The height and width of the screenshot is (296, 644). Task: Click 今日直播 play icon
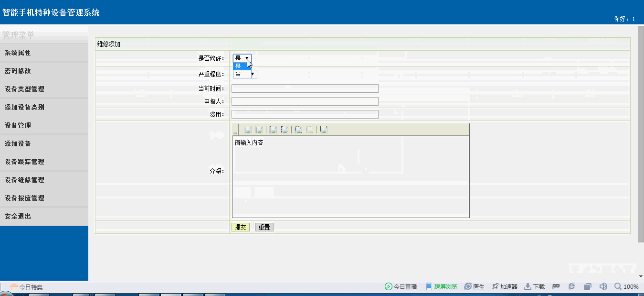pos(388,286)
